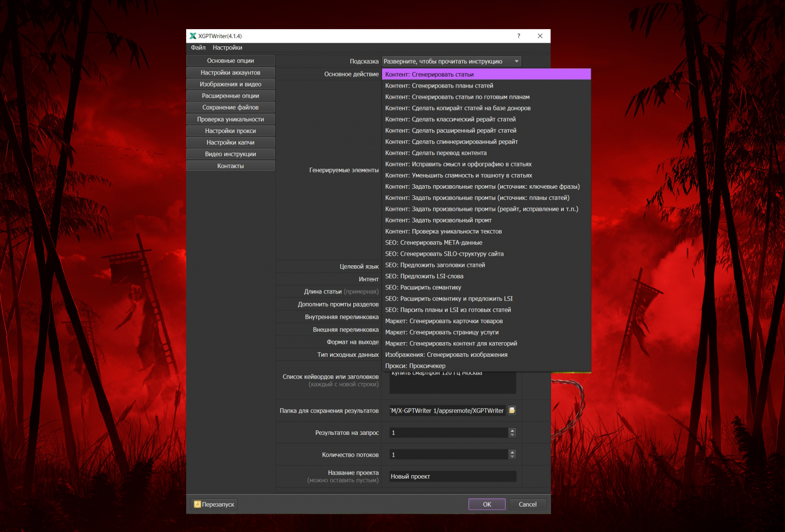785x532 pixels.
Task: Choose 'Сгенерировать статьи по готовым планам'
Action: (x=487, y=97)
